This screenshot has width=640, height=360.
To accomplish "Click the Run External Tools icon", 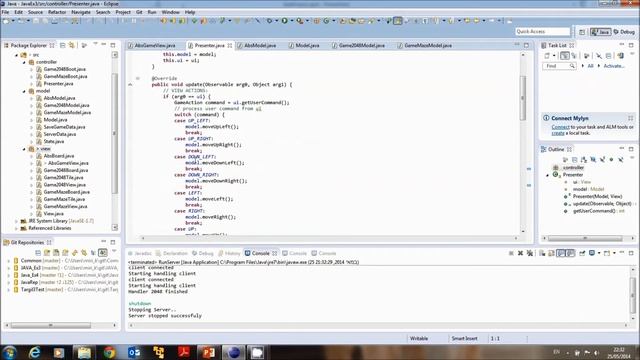I will click(x=300, y=20).
